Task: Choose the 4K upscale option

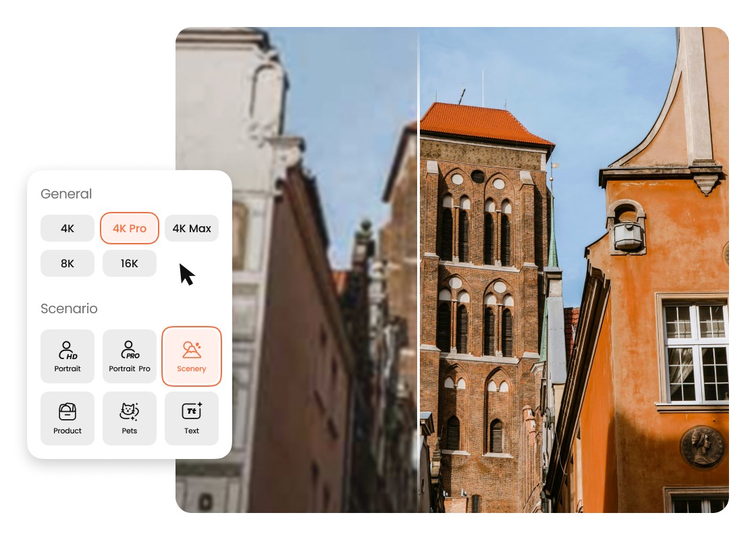Action: [x=67, y=228]
